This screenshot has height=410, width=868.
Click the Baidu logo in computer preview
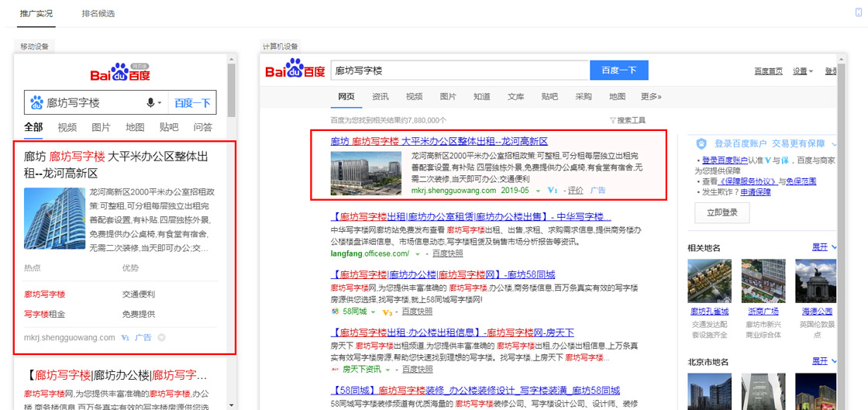pyautogui.click(x=295, y=70)
